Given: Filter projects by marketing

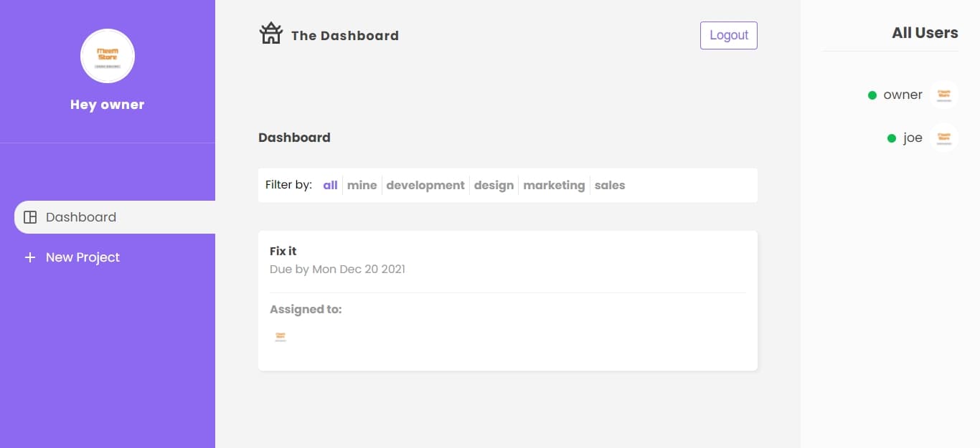Looking at the screenshot, I should (x=554, y=185).
